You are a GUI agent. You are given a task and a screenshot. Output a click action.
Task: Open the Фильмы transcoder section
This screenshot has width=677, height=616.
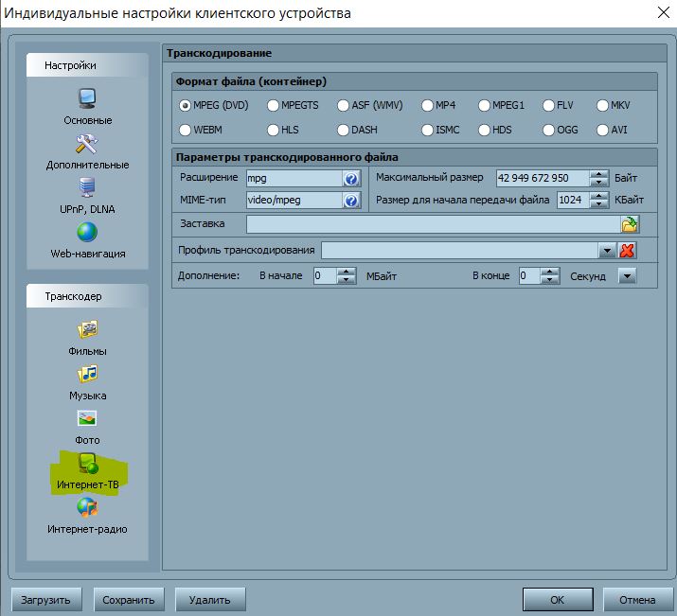[87, 329]
